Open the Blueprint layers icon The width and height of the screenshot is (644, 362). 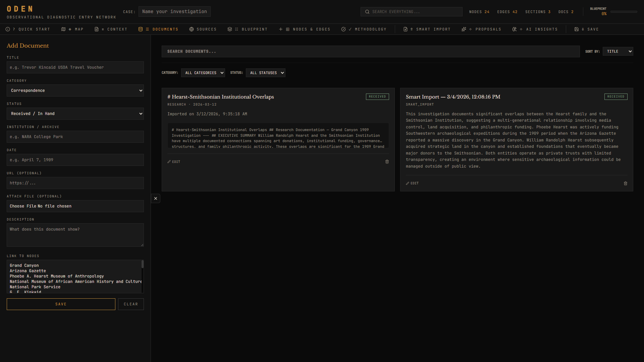(x=230, y=29)
